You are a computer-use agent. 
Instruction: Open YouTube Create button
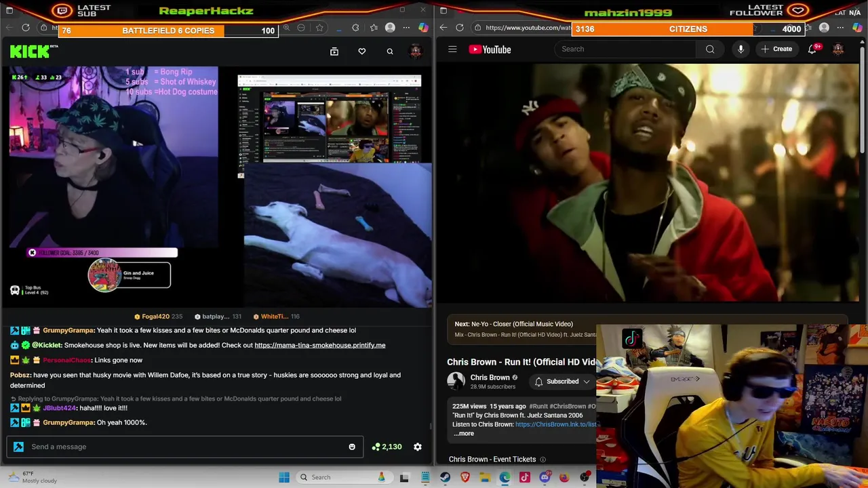(776, 49)
